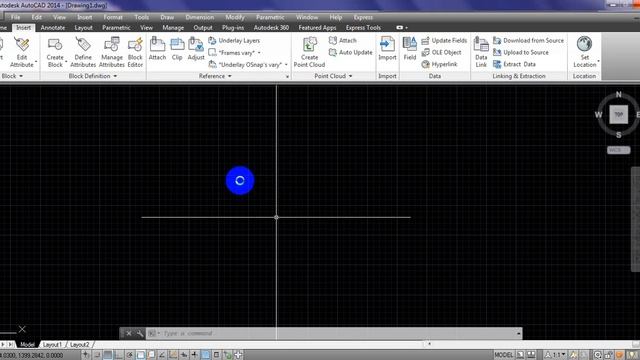Viewport: 640px width, 360px height.
Task: Open the Modify menu
Action: pos(235,17)
